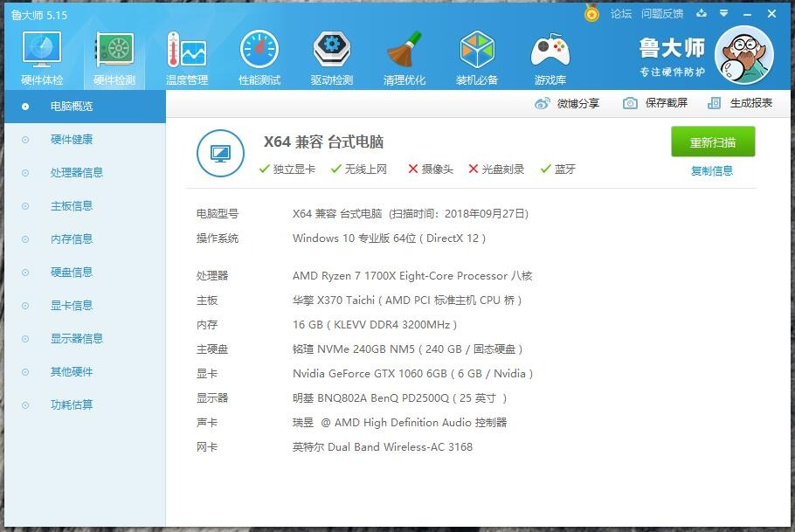Screen dimensions: 795x532
Task: Select the 温度管理 temperature management icon
Action: [x=186, y=55]
